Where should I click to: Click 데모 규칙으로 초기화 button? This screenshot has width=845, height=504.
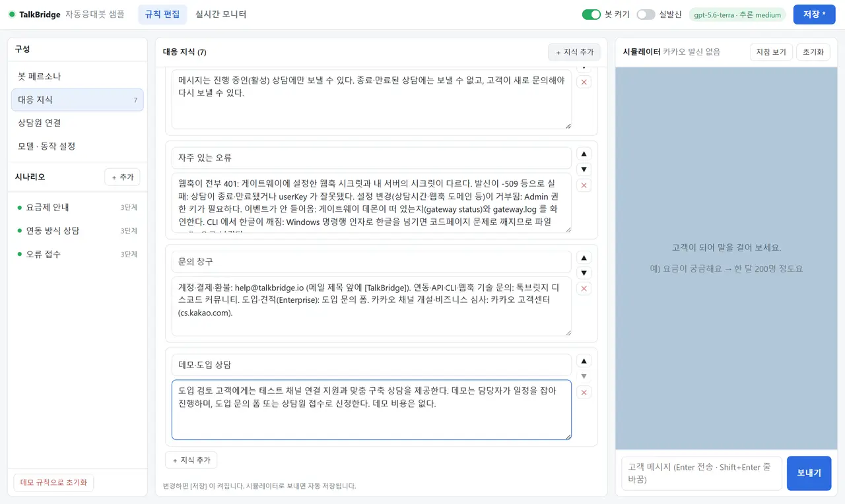point(53,482)
